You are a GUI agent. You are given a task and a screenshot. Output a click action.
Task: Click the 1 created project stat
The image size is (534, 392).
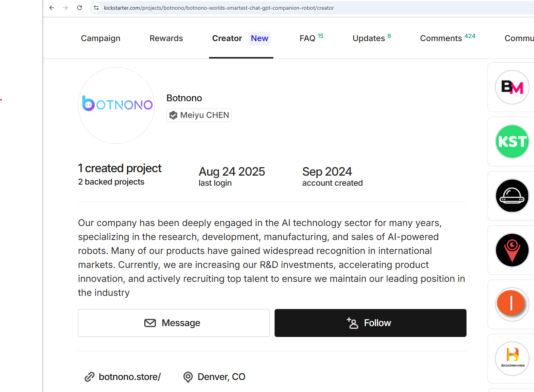pos(120,168)
